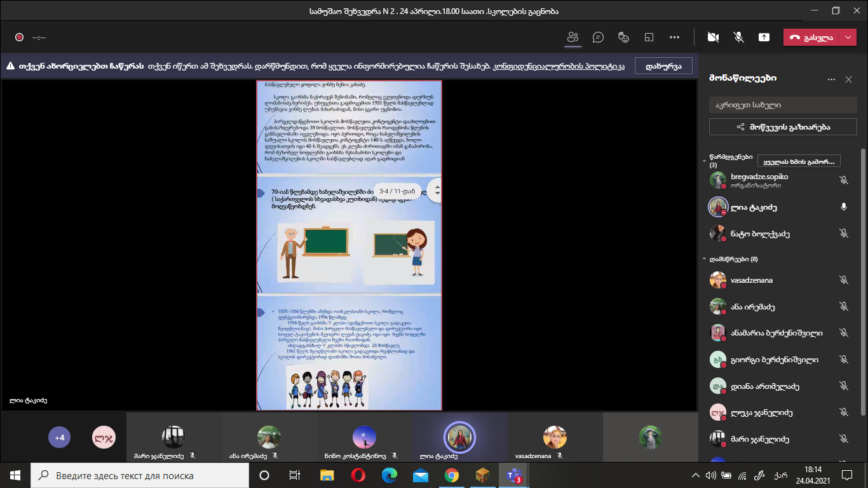The width and height of the screenshot is (868, 488).
Task: Click muted mic for ანამარია ბერძენიშვილი
Action: (844, 332)
